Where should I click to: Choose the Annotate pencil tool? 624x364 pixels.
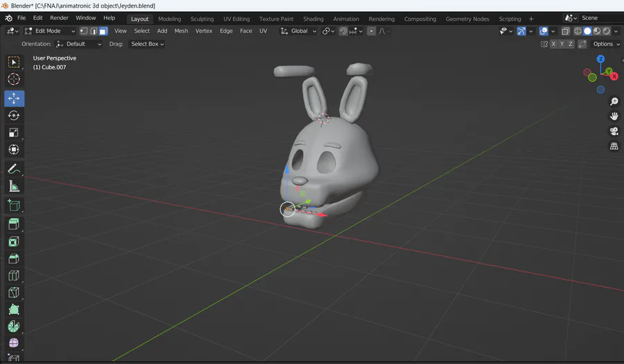coord(14,168)
